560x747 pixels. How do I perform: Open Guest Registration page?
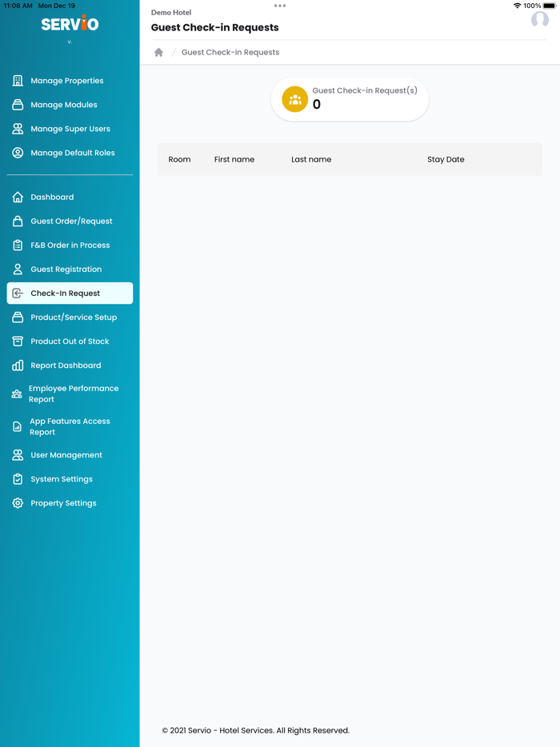70,270
